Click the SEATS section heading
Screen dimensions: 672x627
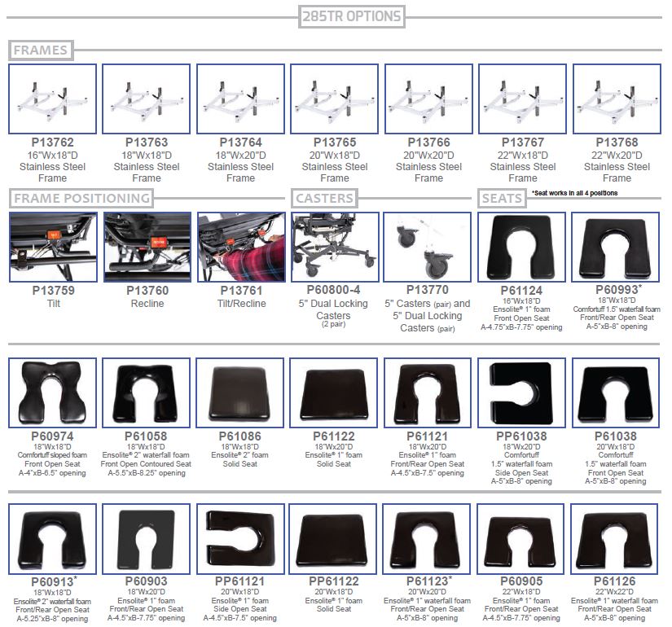click(x=502, y=198)
